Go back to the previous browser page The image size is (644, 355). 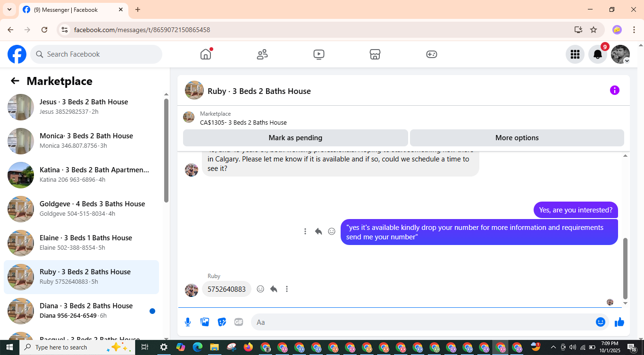(x=10, y=30)
